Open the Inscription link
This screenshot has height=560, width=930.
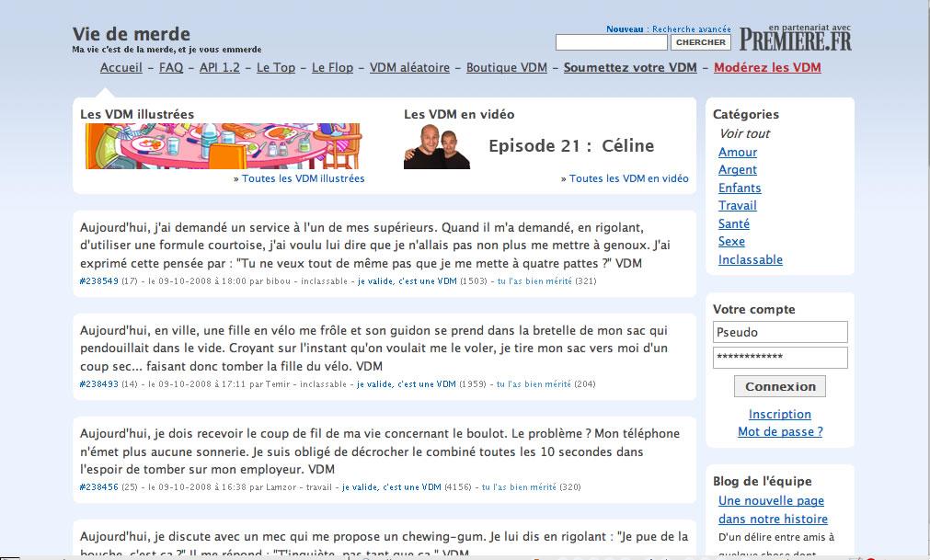tap(780, 414)
